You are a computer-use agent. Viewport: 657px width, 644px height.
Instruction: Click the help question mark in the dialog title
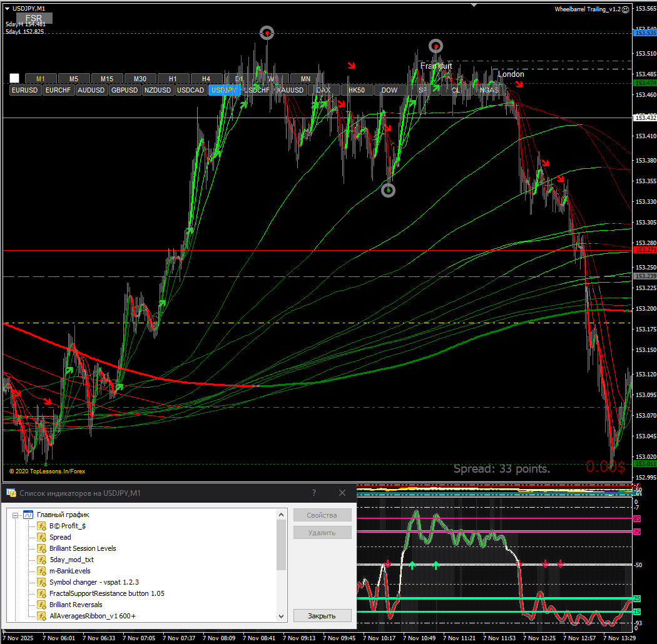314,493
